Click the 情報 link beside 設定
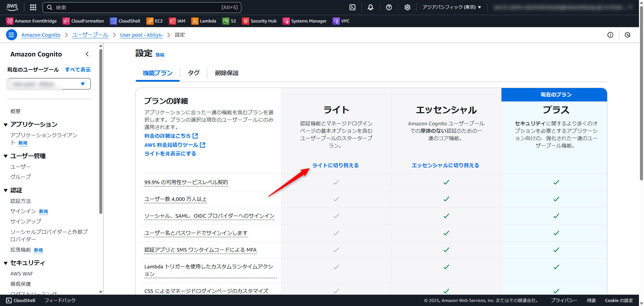This screenshot has width=644, height=306. tap(160, 55)
